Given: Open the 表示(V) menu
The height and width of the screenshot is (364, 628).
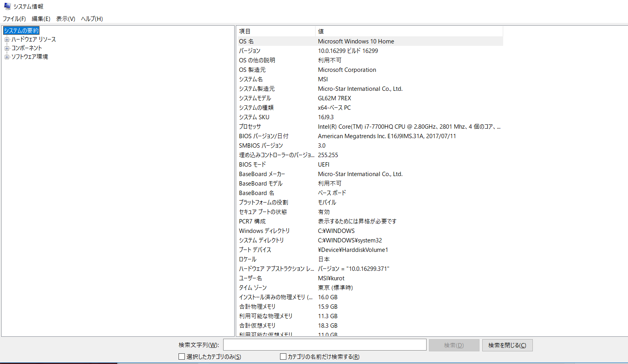Looking at the screenshot, I should click(x=66, y=19).
